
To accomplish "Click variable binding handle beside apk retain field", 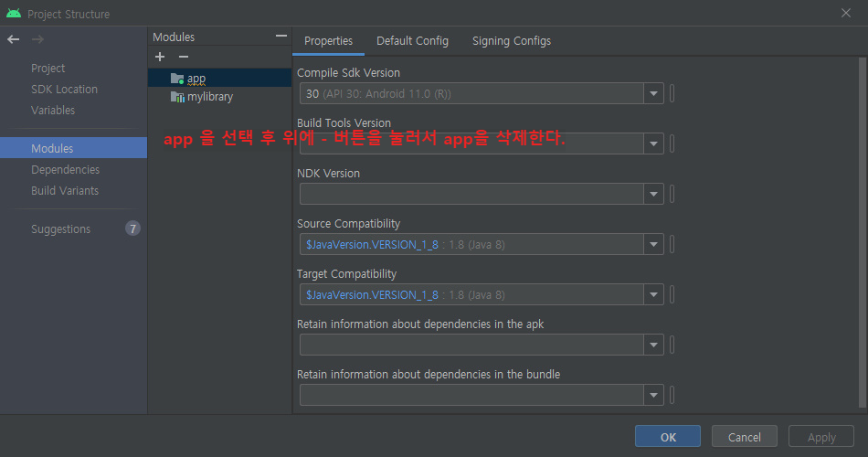I will 672,345.
